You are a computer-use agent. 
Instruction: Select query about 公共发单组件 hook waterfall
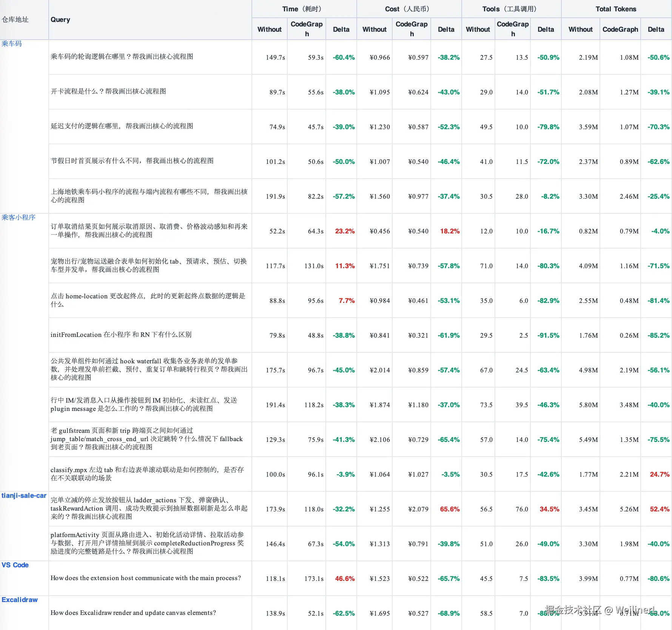click(149, 369)
